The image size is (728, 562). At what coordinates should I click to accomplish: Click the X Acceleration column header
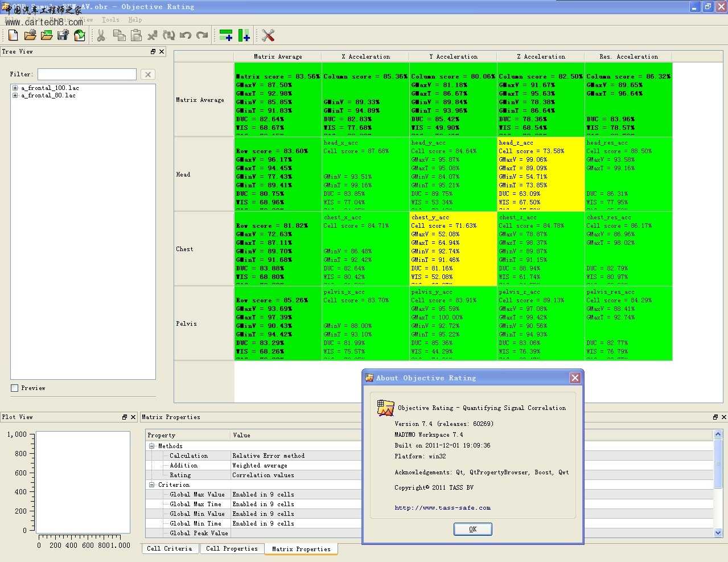coord(365,57)
